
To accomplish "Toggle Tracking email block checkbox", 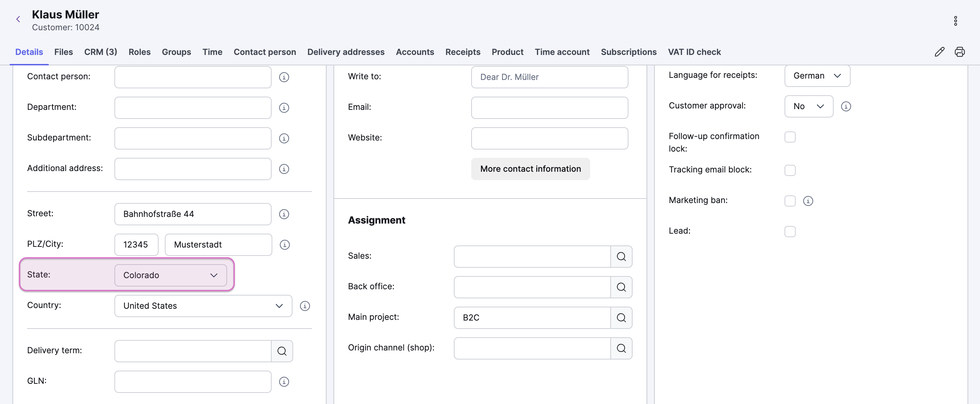I will pos(790,170).
